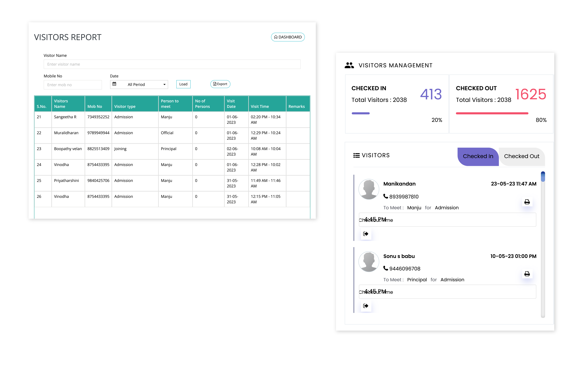Focus the Mobile No input field
Viewport: 588px width, 366px height.
[73, 85]
